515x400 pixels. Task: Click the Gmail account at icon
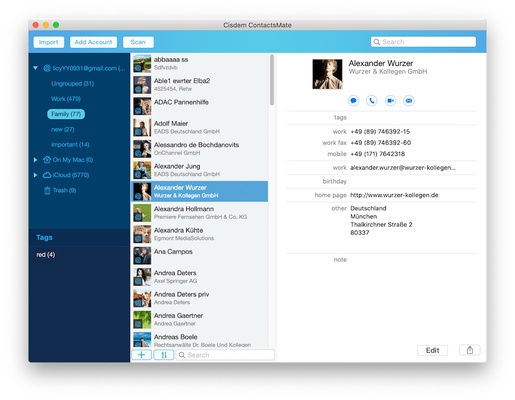coord(47,68)
